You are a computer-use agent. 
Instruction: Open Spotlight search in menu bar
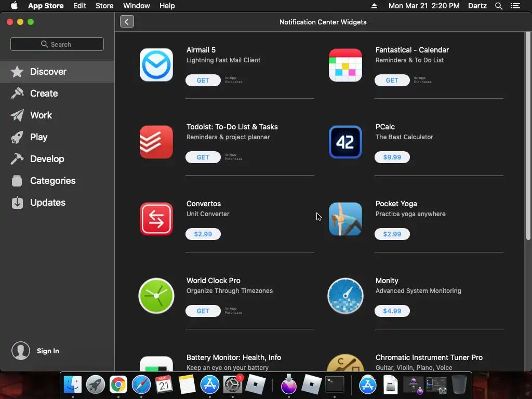pos(498,6)
